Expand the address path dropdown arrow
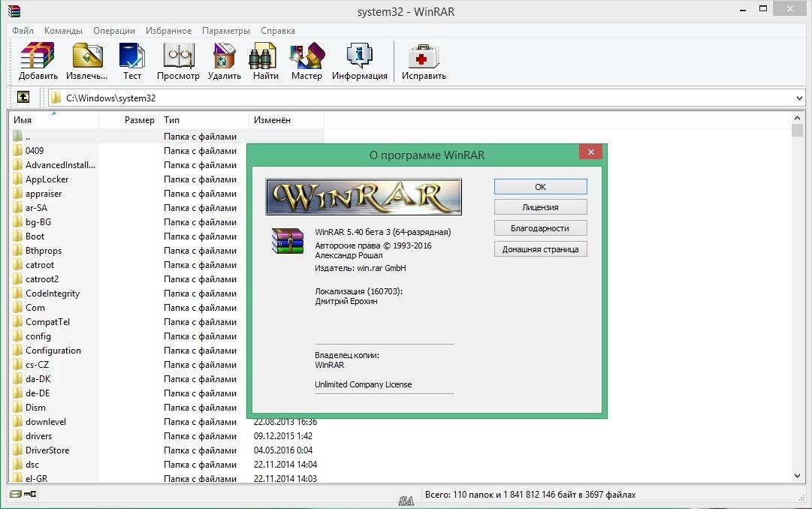This screenshot has width=812, height=509. pyautogui.click(x=799, y=98)
